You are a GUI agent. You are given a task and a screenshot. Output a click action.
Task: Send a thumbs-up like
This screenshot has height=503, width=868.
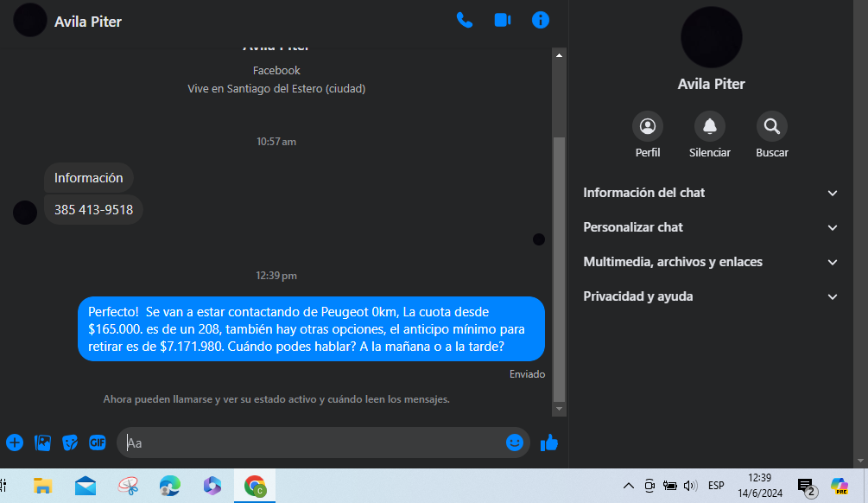pyautogui.click(x=549, y=443)
